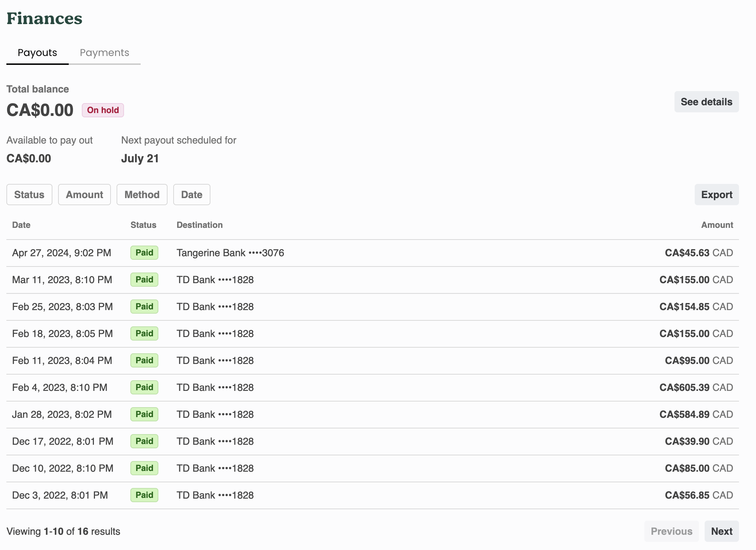The width and height of the screenshot is (756, 550).
Task: Open the Payments tab
Action: (x=105, y=53)
